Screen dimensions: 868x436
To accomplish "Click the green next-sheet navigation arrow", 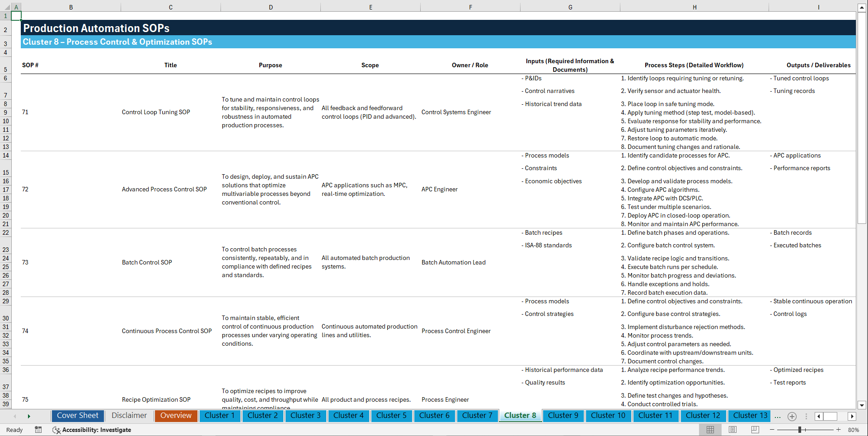I will pos(29,416).
